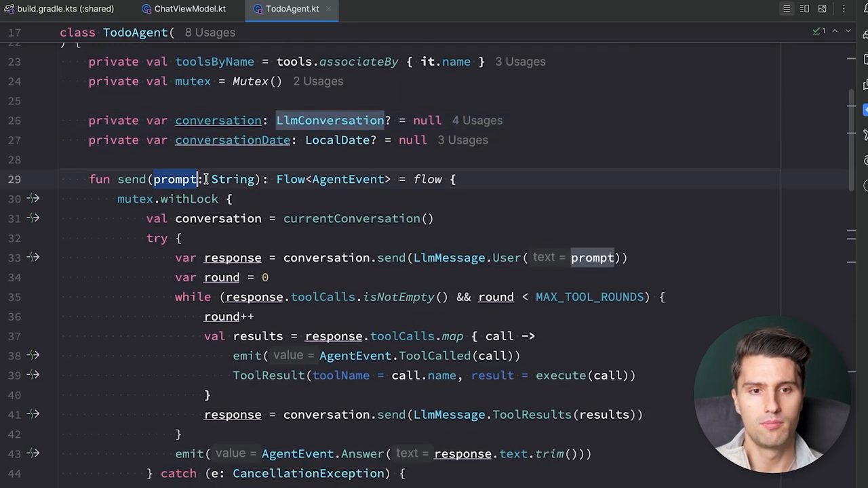Switch to preview-only view mode icon

(x=822, y=9)
